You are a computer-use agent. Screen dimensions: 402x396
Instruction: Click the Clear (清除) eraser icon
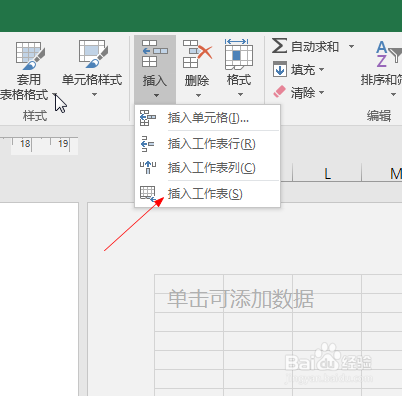[279, 91]
